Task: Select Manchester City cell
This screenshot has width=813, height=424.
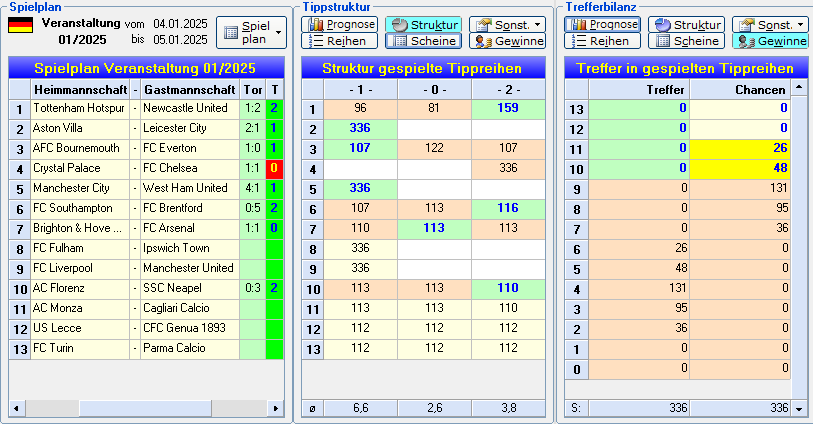Action: point(80,189)
